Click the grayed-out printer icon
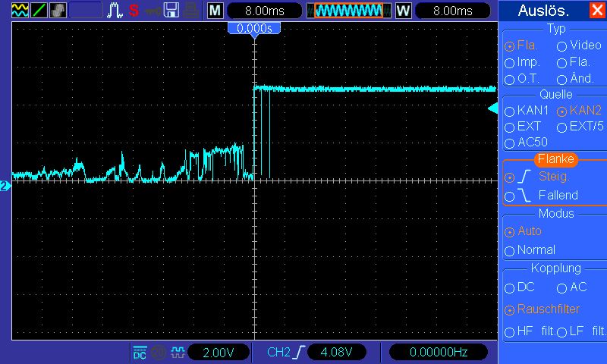This screenshot has width=607, height=364. click(x=191, y=11)
